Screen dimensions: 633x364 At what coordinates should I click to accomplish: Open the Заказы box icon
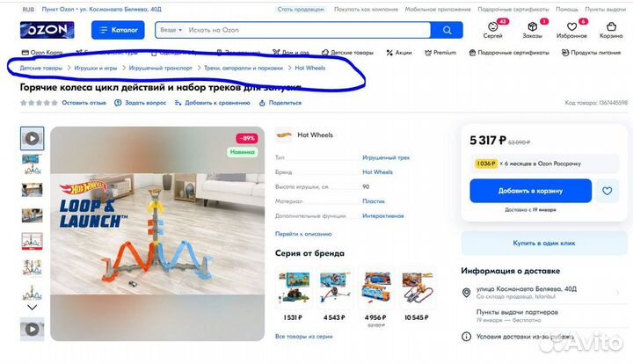[532, 26]
